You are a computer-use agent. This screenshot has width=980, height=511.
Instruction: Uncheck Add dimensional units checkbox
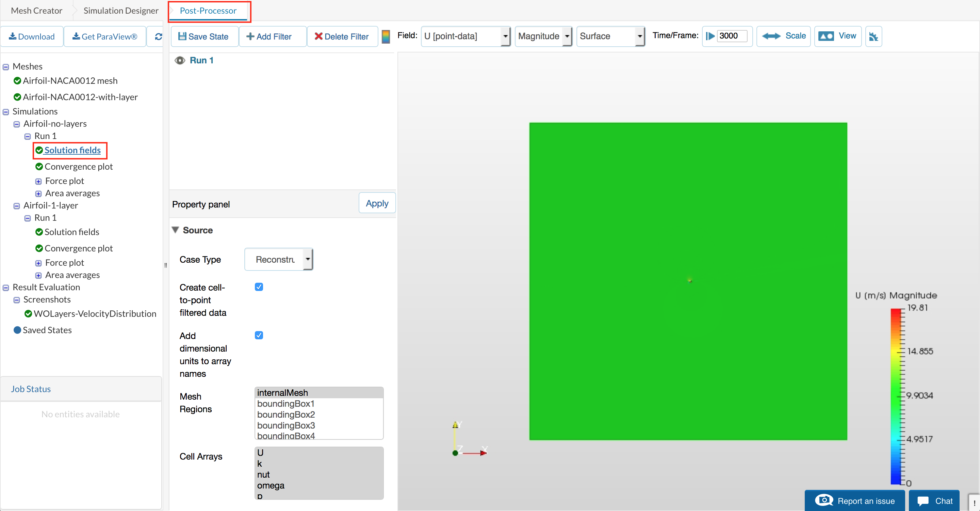[x=259, y=336]
